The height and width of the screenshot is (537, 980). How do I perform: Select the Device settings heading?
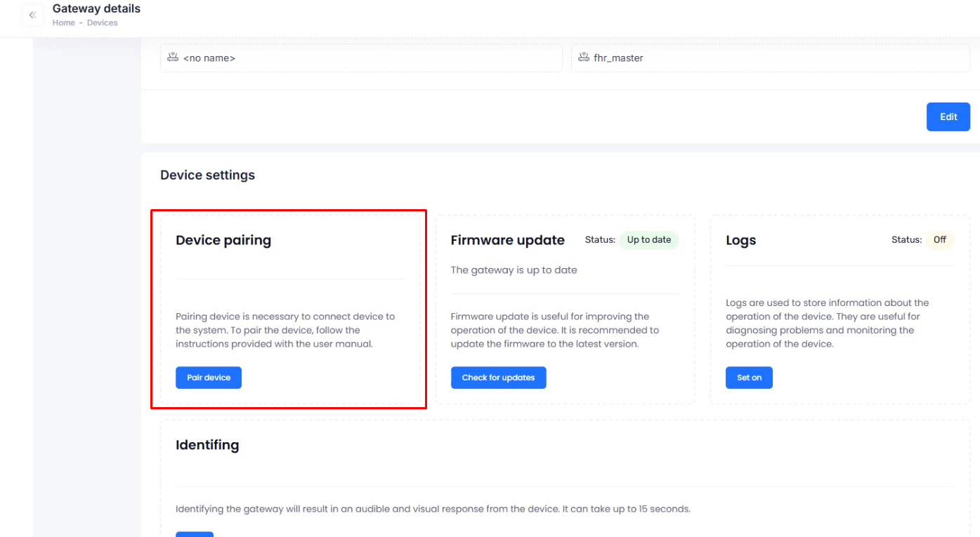coord(207,175)
